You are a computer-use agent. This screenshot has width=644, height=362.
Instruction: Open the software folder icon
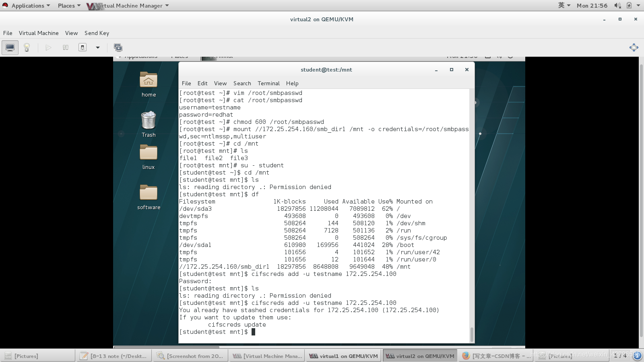point(149,197)
